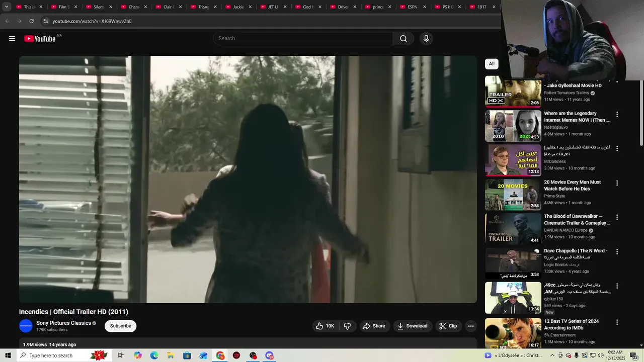Open options for qjbiker150 video
644x362 pixels.
pos(617,286)
